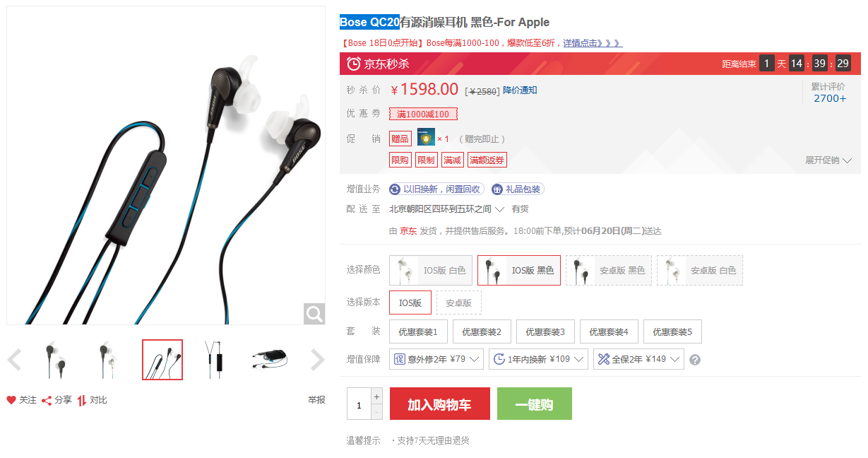
Task: Select the 优惠套装1 bundle tab
Action: (x=418, y=331)
